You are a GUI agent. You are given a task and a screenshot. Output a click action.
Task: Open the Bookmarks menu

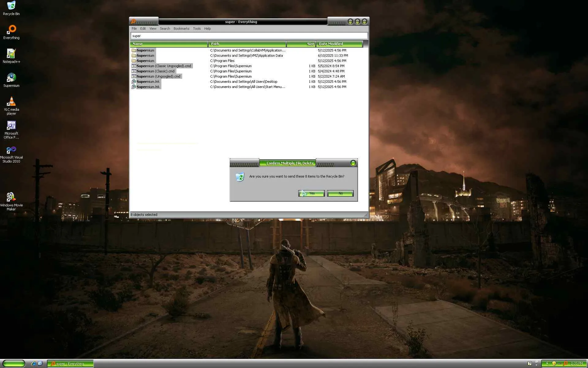coord(181,29)
